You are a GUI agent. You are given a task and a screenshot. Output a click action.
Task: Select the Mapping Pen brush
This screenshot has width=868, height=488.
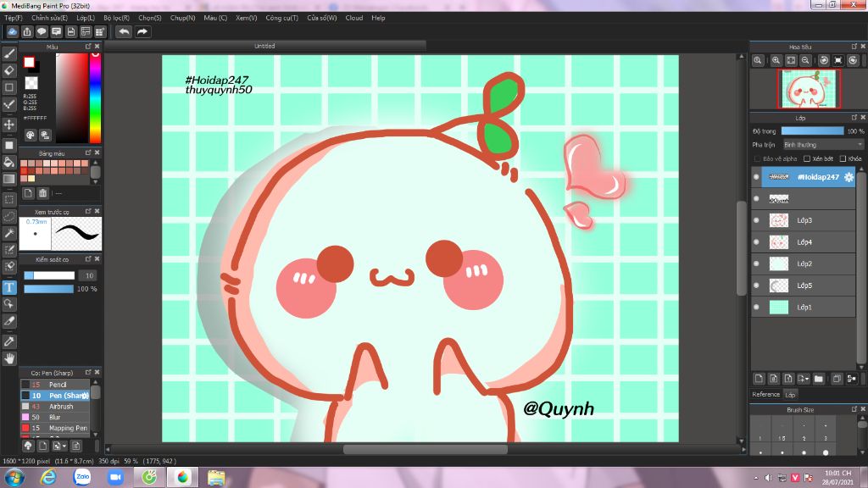click(55, 428)
